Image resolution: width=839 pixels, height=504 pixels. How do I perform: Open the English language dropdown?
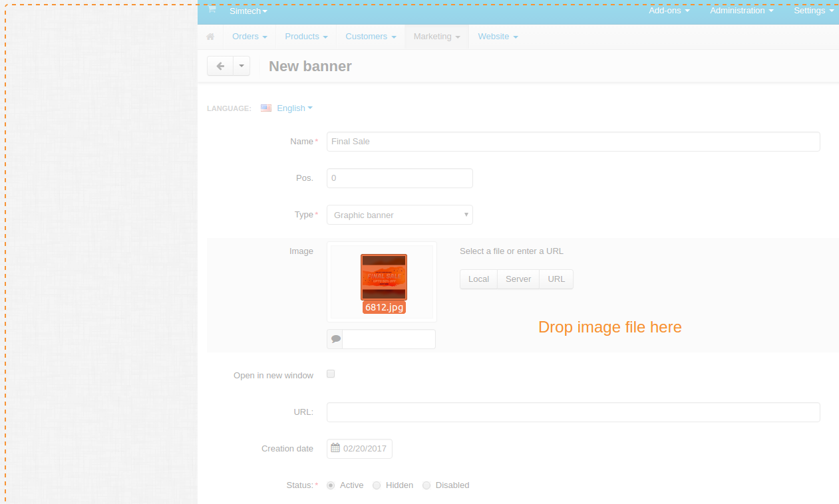[295, 108]
